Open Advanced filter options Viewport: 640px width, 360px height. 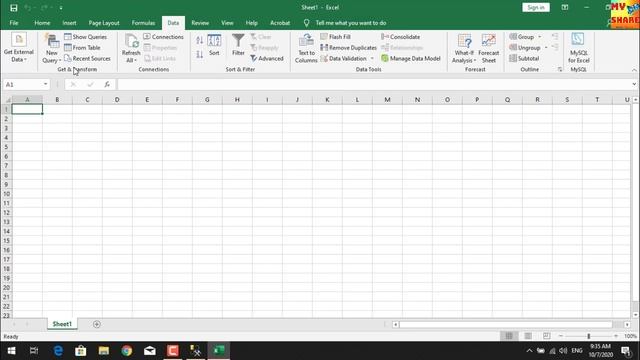(x=267, y=59)
